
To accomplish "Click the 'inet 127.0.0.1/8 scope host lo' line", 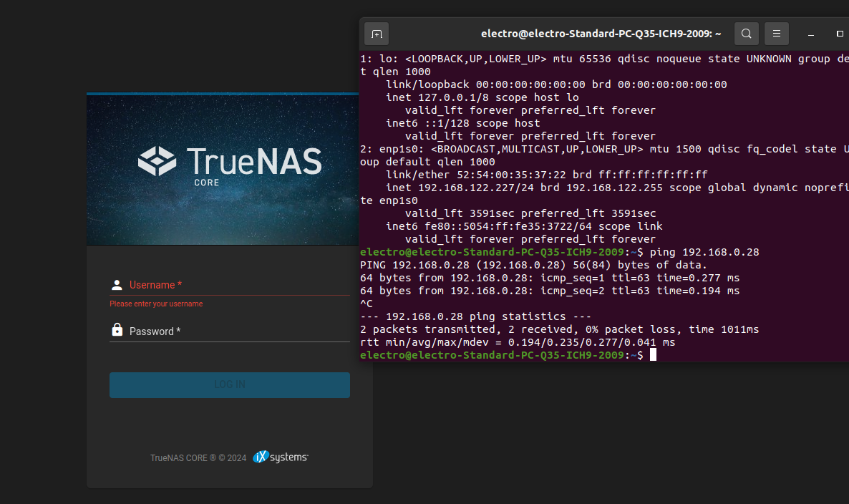I will [x=482, y=97].
